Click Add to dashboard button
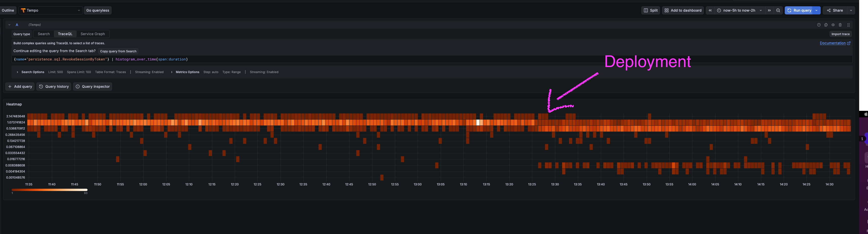Image resolution: width=868 pixels, height=234 pixels. [x=683, y=10]
